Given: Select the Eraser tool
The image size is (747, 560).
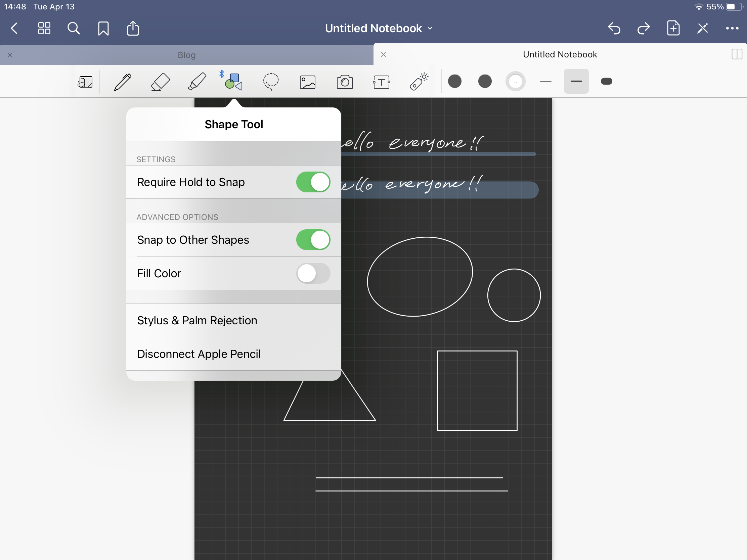Looking at the screenshot, I should (160, 82).
